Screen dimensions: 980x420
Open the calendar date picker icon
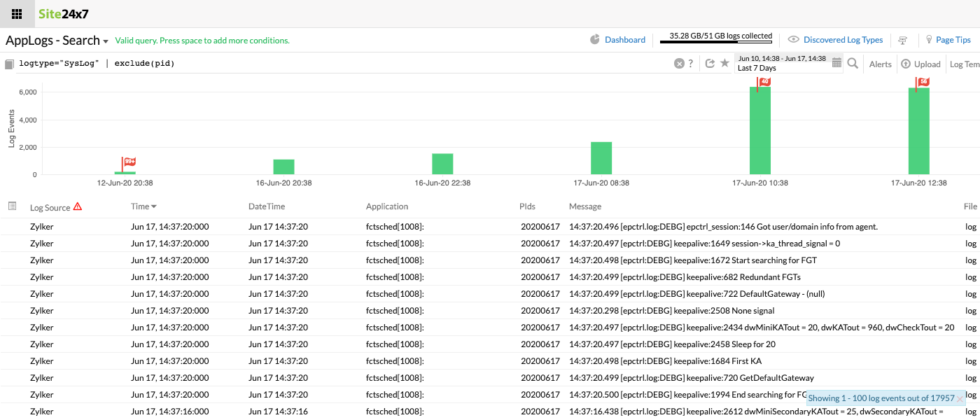pos(836,63)
